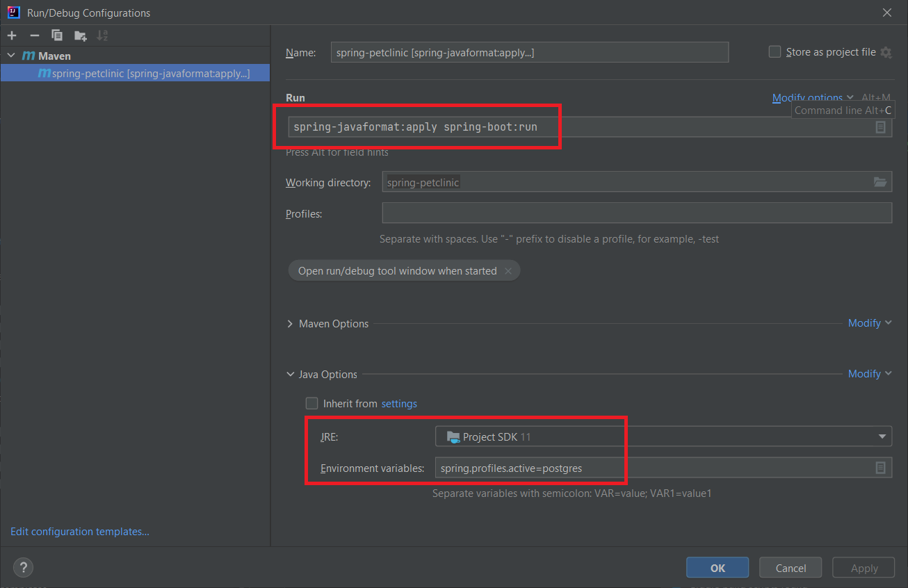
Task: Click into the Name field
Action: (530, 52)
